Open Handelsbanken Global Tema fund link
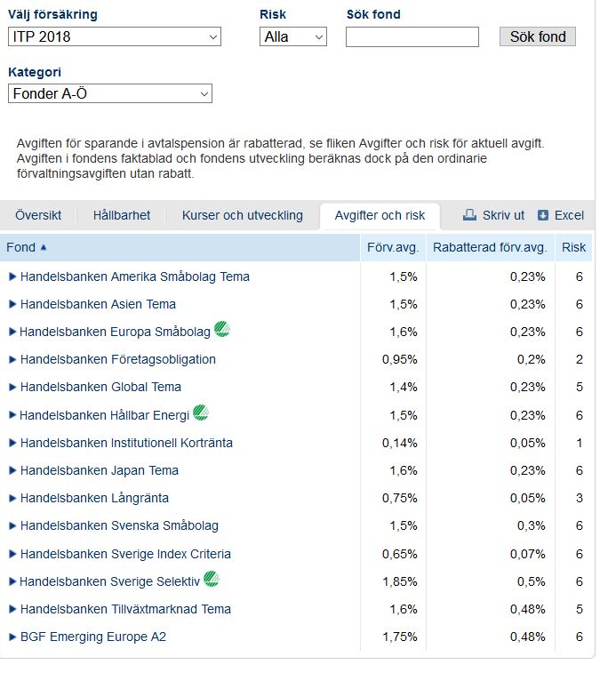This screenshot has height=673, width=616. [x=100, y=387]
